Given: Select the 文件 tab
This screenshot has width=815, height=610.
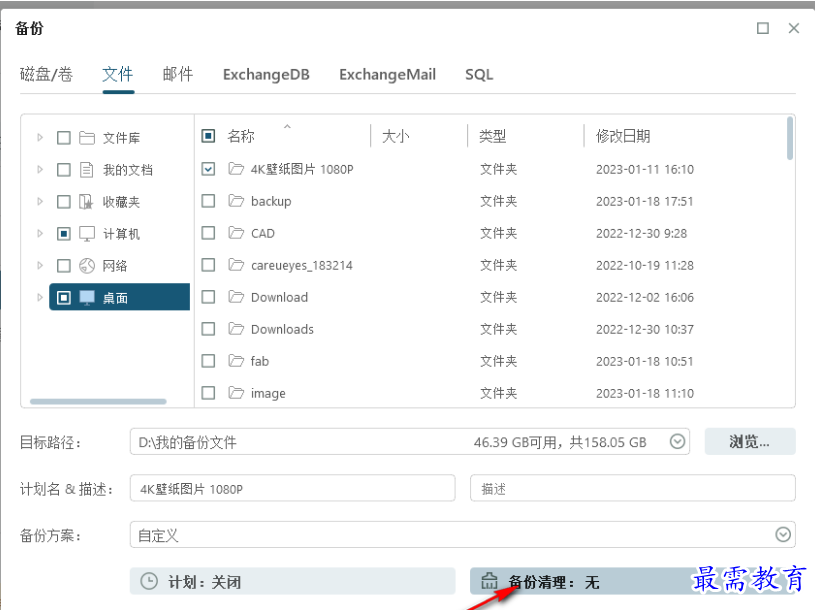Looking at the screenshot, I should [118, 75].
